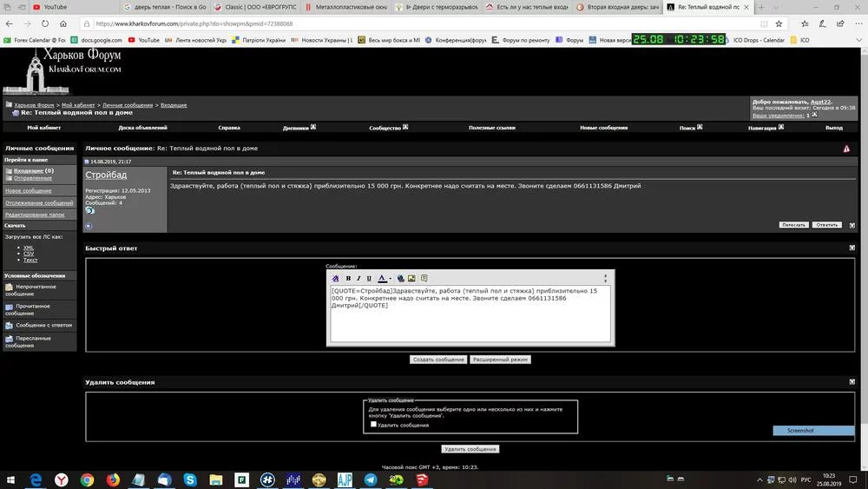The height and width of the screenshot is (489, 868).
Task: Click the insert image icon in editor
Action: pos(411,278)
